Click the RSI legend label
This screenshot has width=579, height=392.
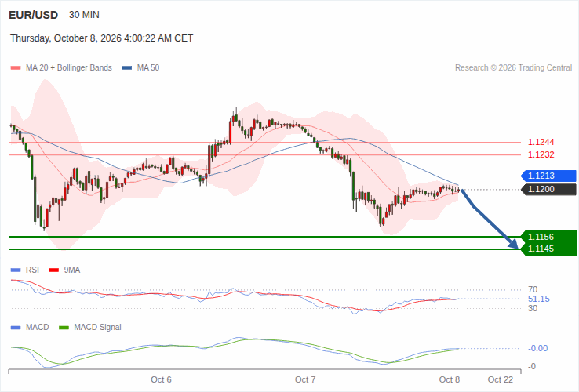tap(32, 270)
